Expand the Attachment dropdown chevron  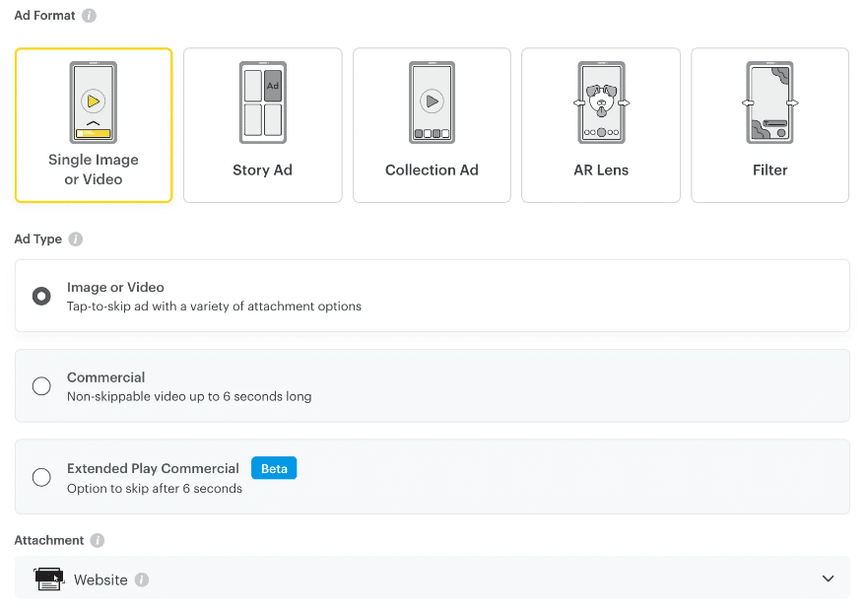[x=829, y=578]
